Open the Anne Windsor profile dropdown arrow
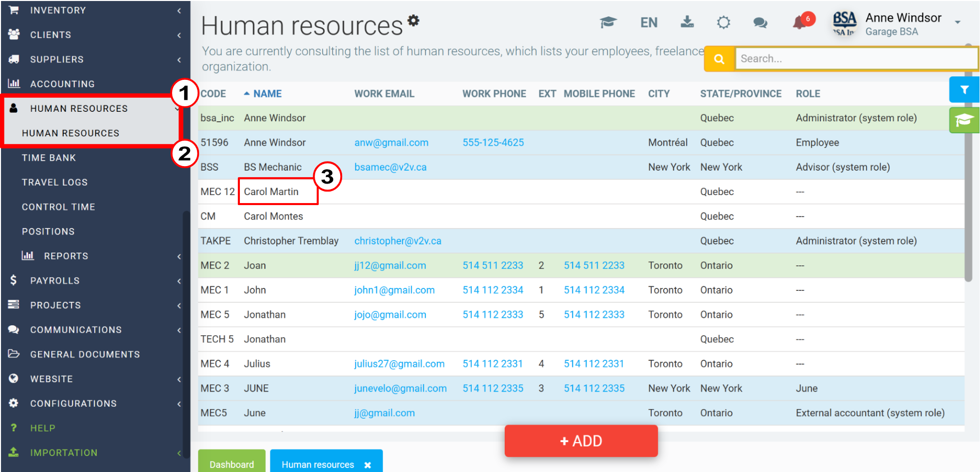 point(958,23)
